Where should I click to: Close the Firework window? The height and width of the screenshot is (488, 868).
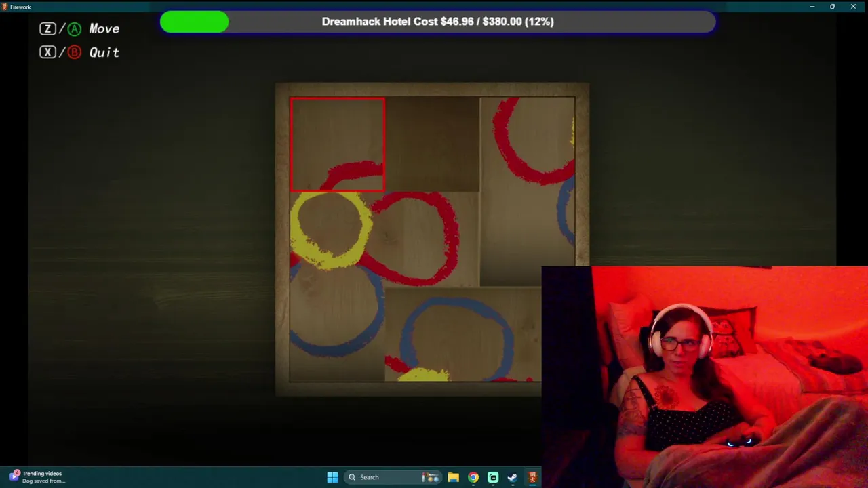[x=853, y=7]
